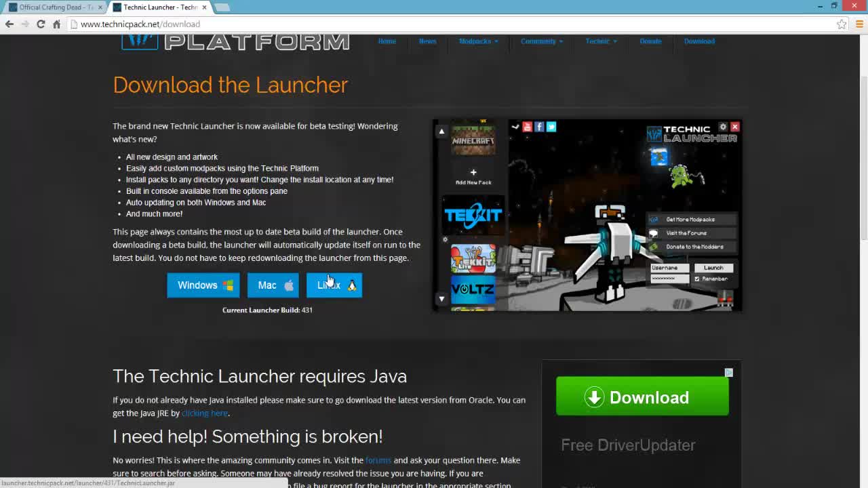Click the up arrow in modpack list
Viewport: 868px width, 488px height.
441,131
